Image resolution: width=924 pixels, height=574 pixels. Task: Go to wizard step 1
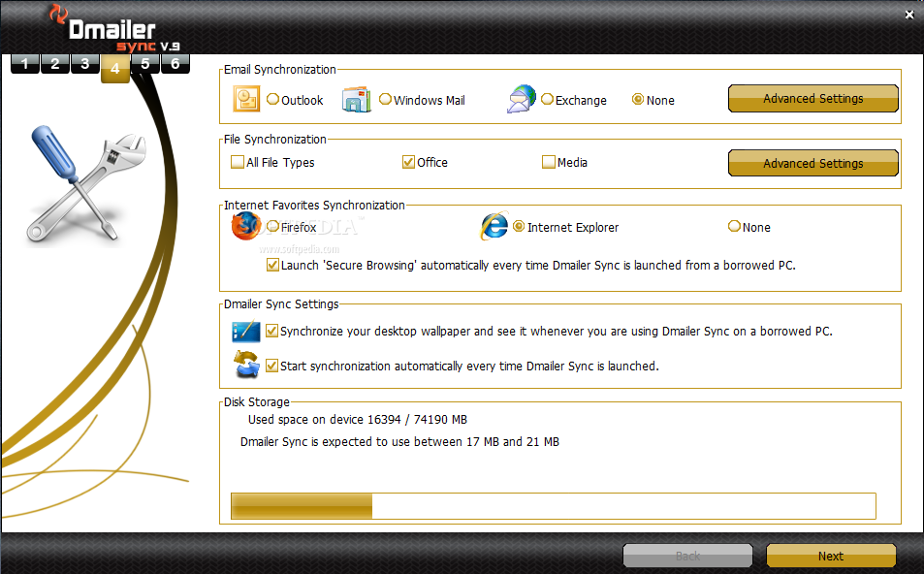(x=25, y=64)
